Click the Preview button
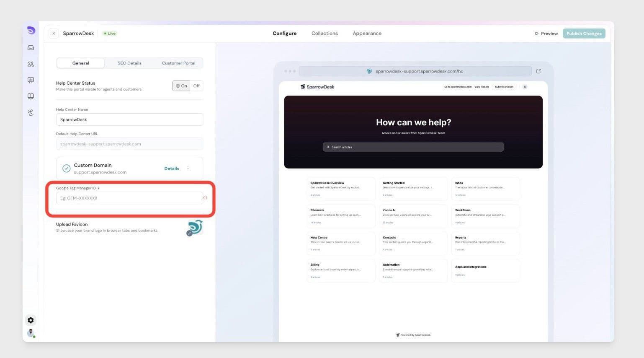 click(546, 34)
